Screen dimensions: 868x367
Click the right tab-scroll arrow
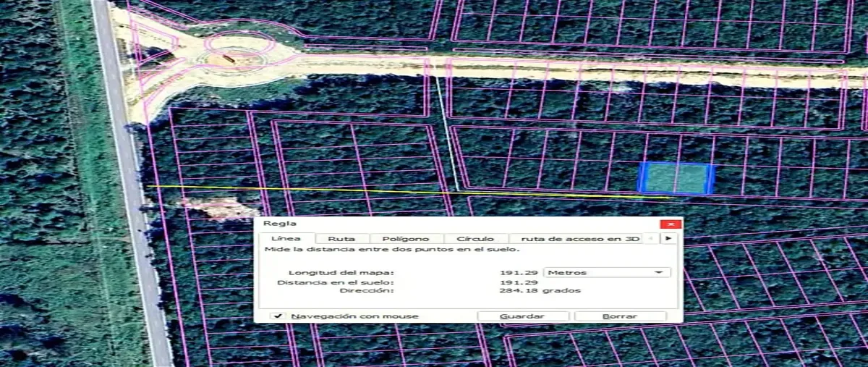(x=669, y=238)
